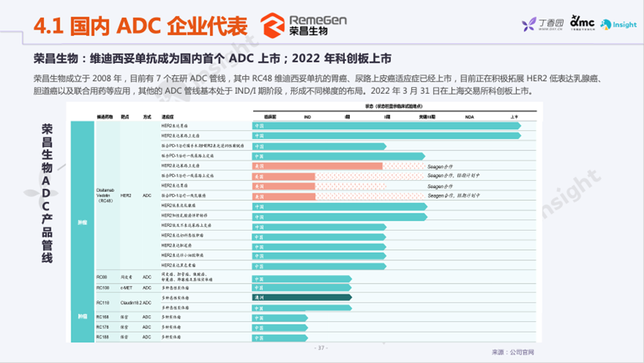Viewport: 644px width, 363px height.
Task: Click the "HER2表达黑色素瘤" indication row
Action: (178, 266)
